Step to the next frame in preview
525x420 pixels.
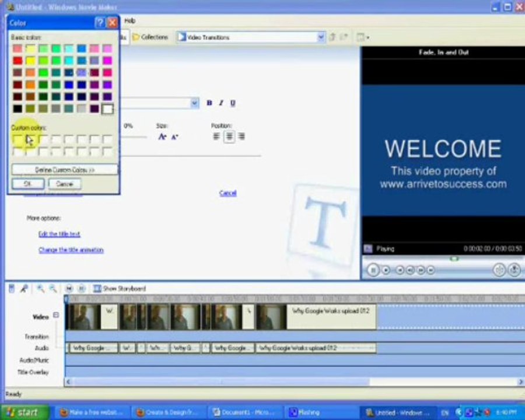tap(421, 270)
